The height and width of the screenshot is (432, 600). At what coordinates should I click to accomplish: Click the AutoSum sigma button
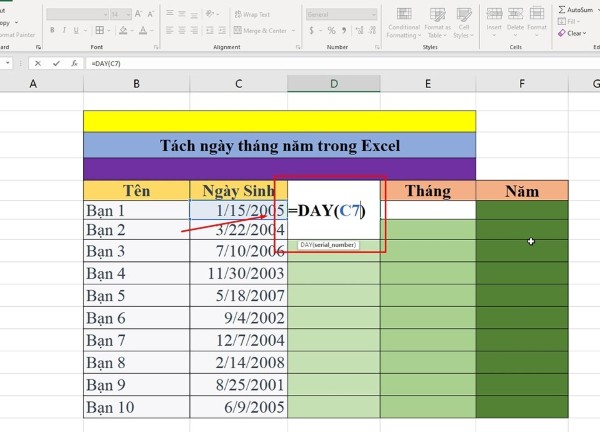tap(576, 10)
